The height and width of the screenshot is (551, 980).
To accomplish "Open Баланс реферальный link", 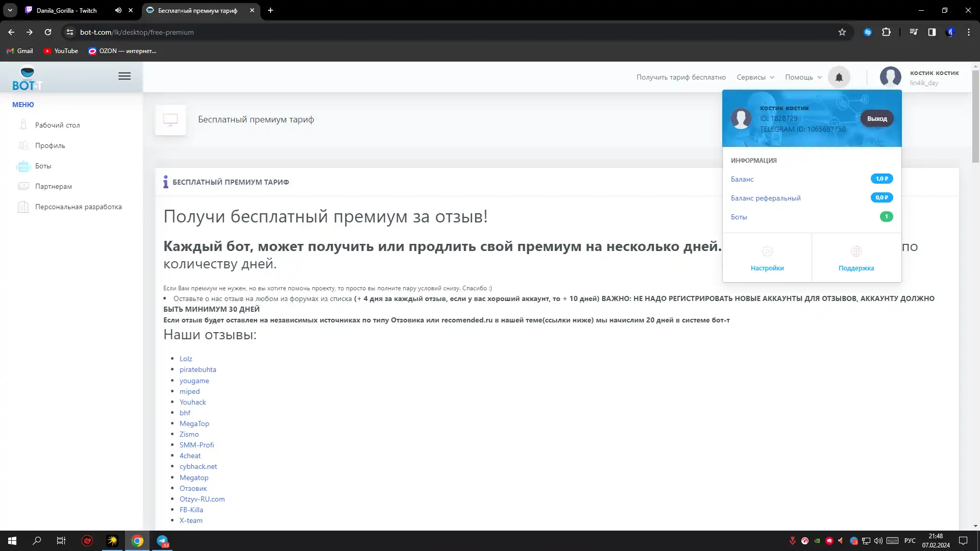I will [x=766, y=198].
